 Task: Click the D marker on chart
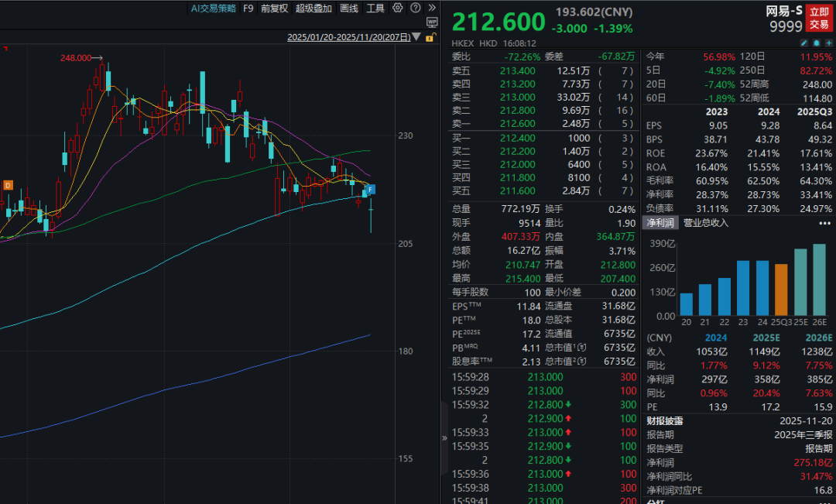coord(8,186)
